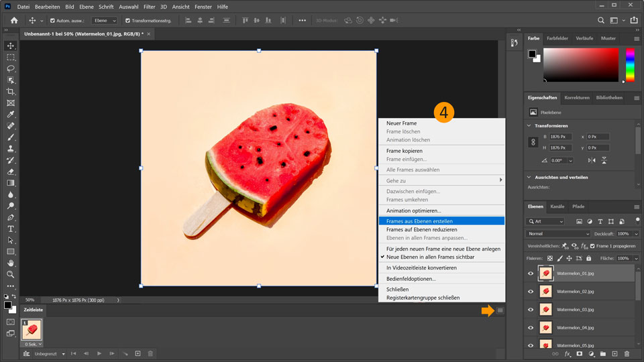Hide the Watermelon_02.jpg layer
The height and width of the screenshot is (362, 644).
[531, 292]
